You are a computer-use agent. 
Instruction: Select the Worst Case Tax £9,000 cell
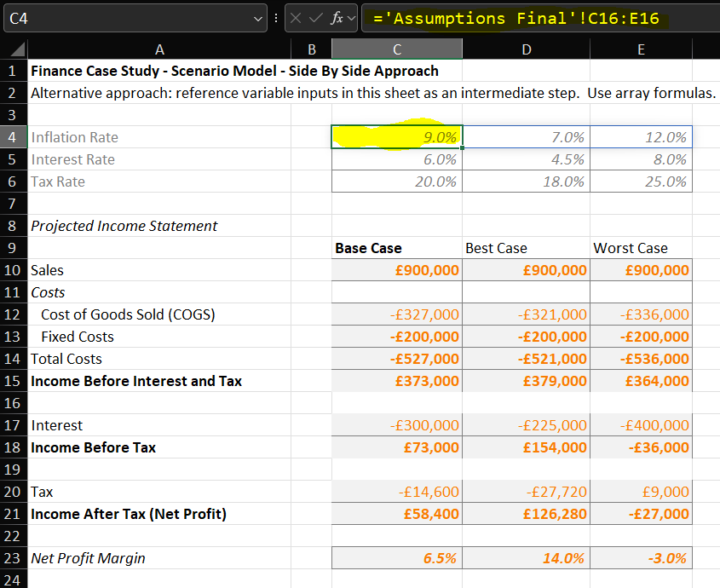(x=641, y=492)
